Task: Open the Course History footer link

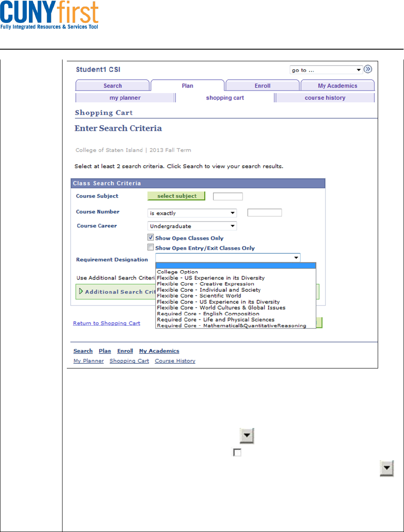Action: [x=175, y=361]
